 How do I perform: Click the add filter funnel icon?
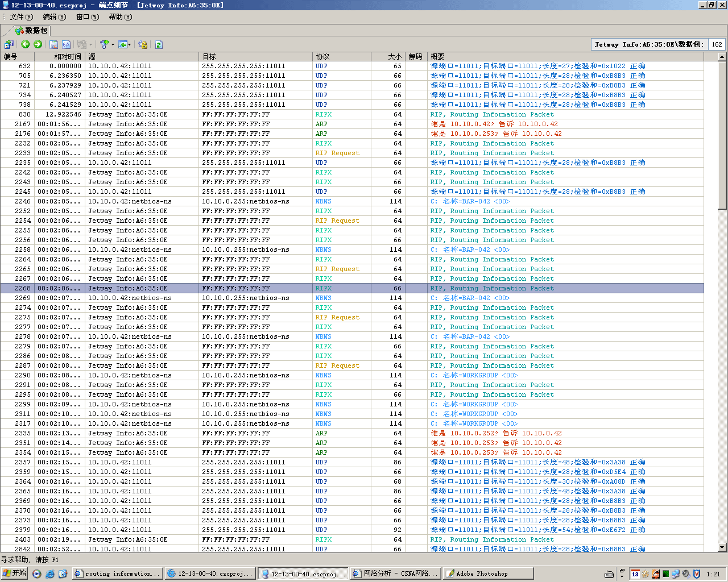click(x=104, y=44)
